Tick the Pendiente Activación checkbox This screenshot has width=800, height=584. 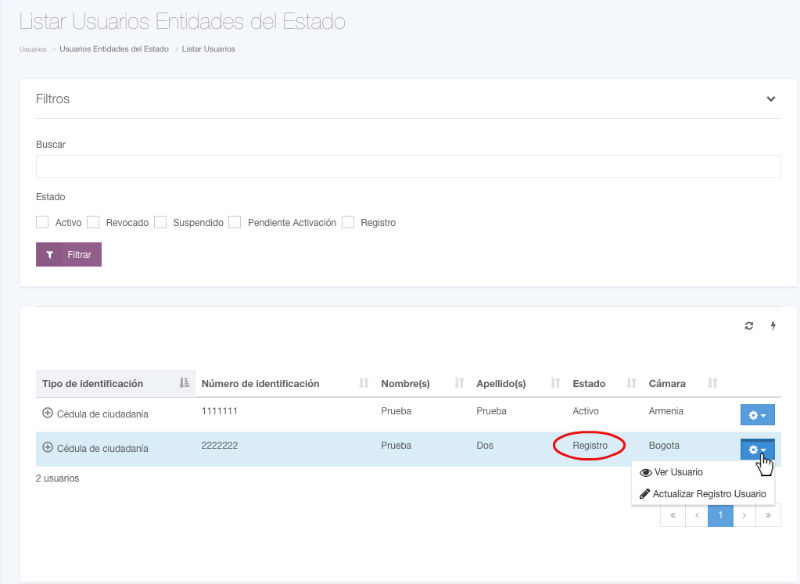(234, 222)
